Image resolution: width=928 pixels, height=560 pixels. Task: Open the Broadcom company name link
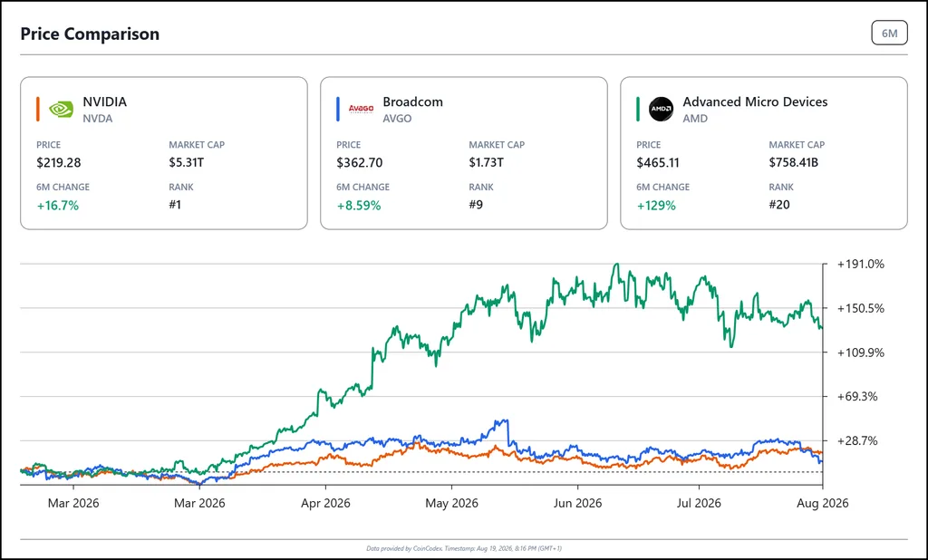(412, 101)
